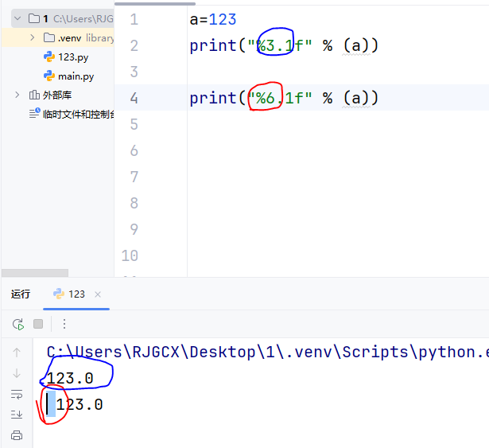489x448 pixels.
Task: Select the 外部库 library icon
Action: click(34, 95)
